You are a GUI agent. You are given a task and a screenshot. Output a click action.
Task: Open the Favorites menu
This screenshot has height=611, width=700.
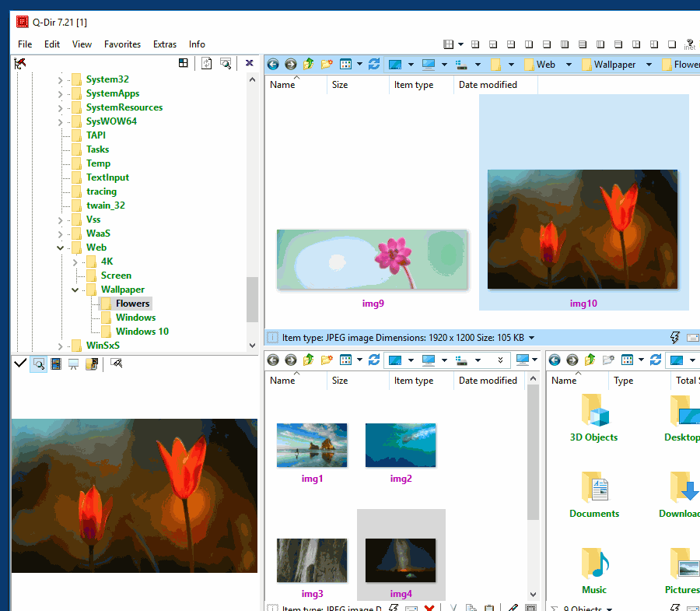pyautogui.click(x=122, y=44)
